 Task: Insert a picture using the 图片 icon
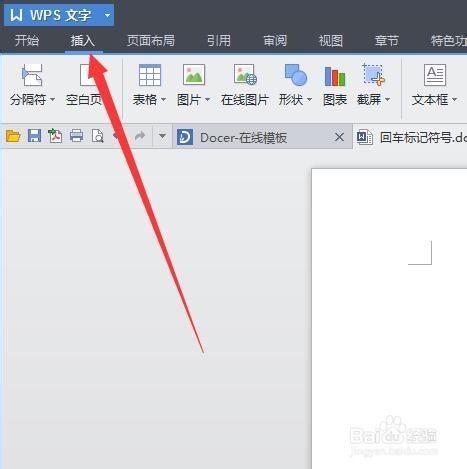194,74
